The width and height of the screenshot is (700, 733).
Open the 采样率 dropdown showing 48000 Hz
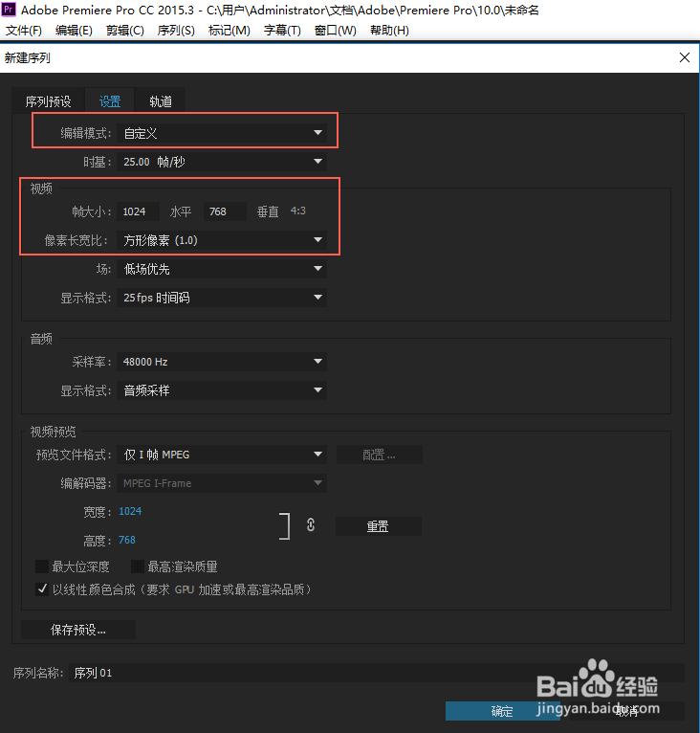222,362
